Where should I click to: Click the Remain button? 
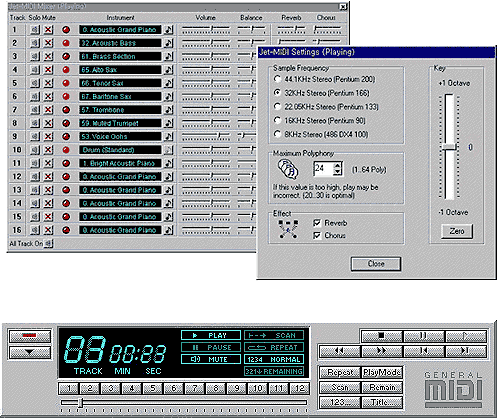click(382, 387)
